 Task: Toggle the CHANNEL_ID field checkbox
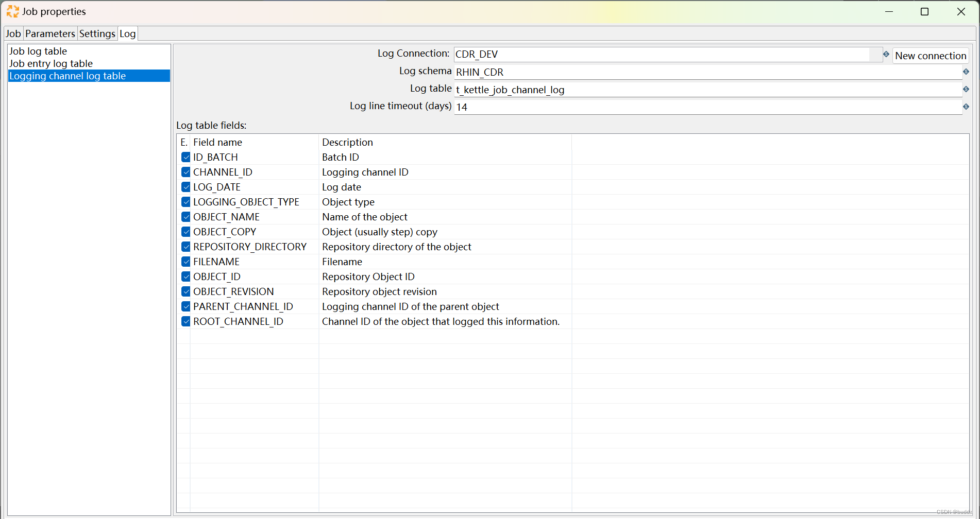tap(186, 172)
